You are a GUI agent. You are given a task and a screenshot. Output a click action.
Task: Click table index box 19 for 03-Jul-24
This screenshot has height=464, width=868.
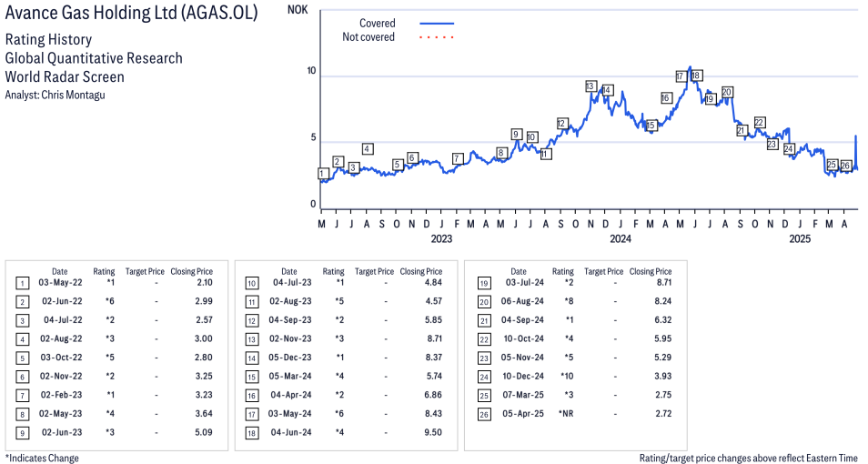(x=484, y=284)
